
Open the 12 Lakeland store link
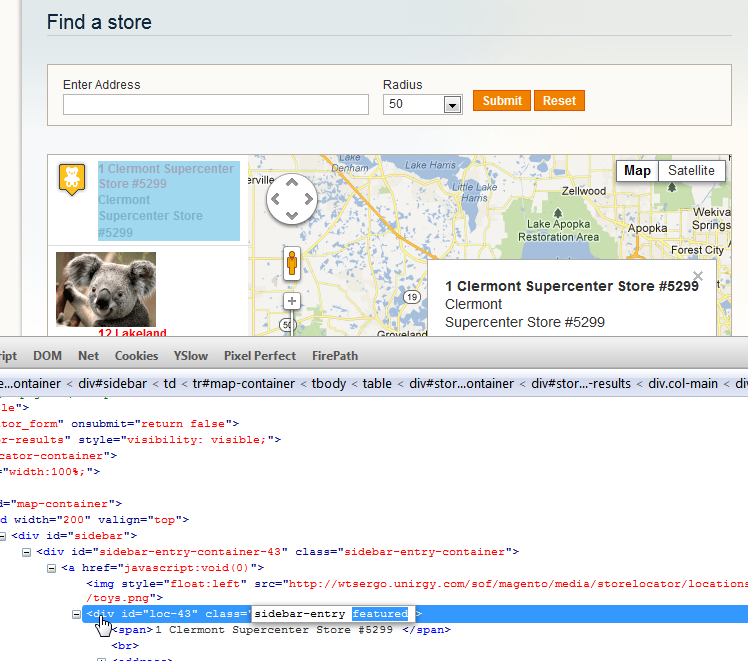coord(132,332)
